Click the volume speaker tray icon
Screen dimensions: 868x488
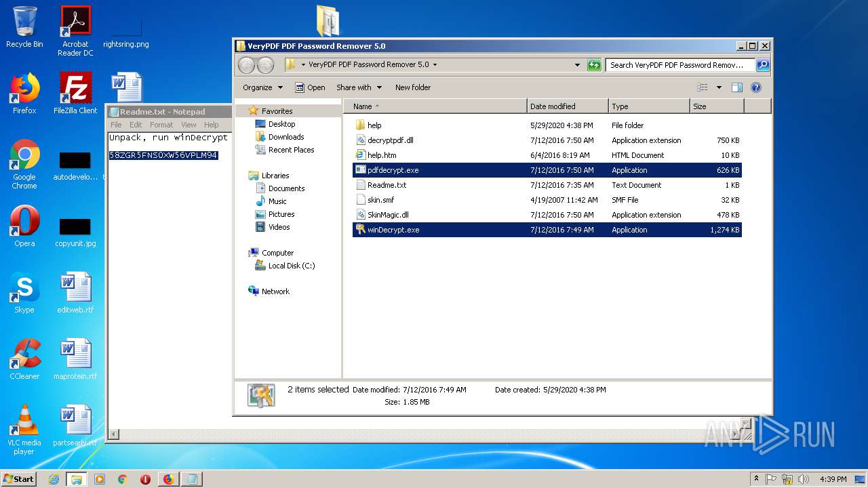803,479
